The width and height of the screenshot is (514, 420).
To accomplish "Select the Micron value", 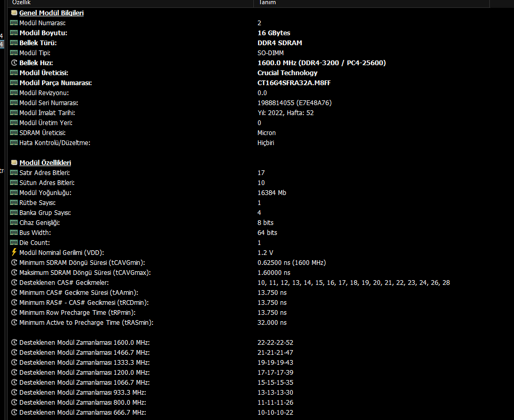I will pos(266,133).
